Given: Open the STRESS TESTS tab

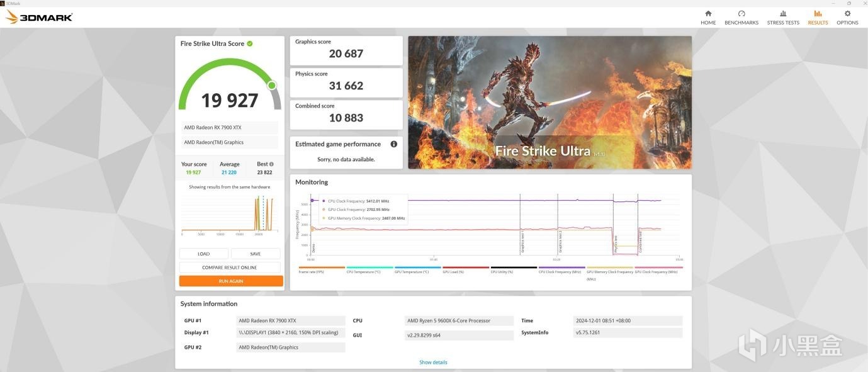Looking at the screenshot, I should click(x=783, y=18).
